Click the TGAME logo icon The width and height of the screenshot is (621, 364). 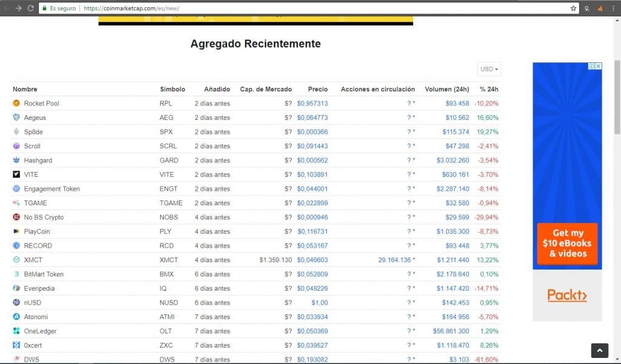pyautogui.click(x=16, y=203)
